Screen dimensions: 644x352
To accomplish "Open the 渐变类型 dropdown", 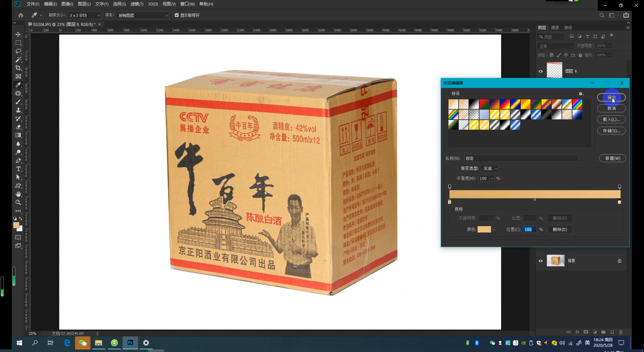I will point(489,169).
